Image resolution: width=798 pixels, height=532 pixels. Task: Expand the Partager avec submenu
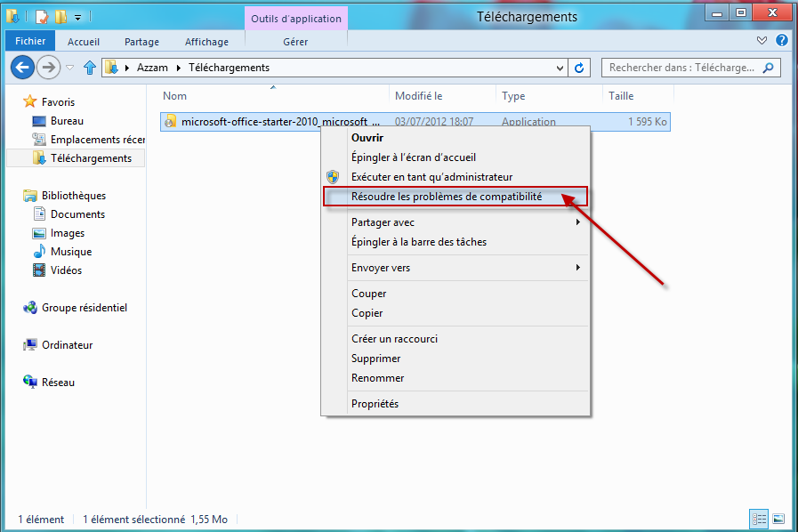(x=577, y=222)
